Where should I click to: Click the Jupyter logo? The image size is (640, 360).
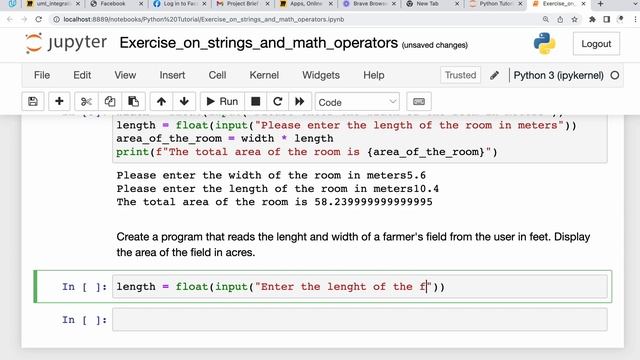(66, 43)
